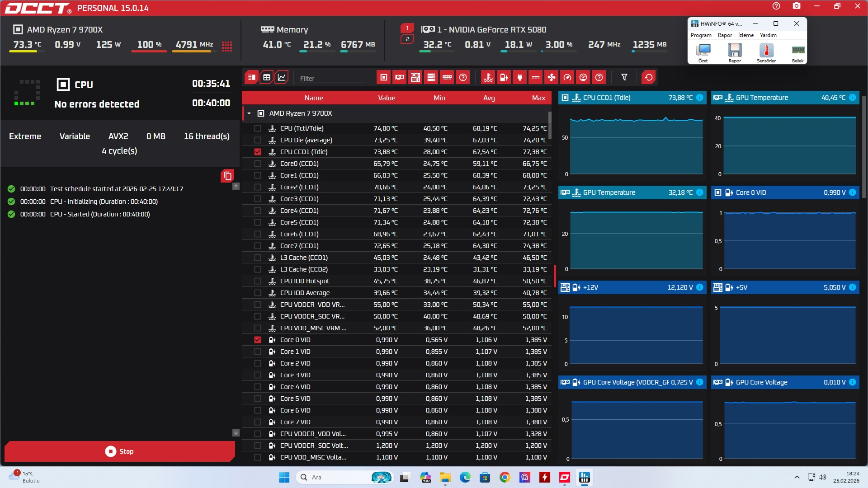Click the taskbar search box Ara
868x488 pixels.
click(344, 477)
